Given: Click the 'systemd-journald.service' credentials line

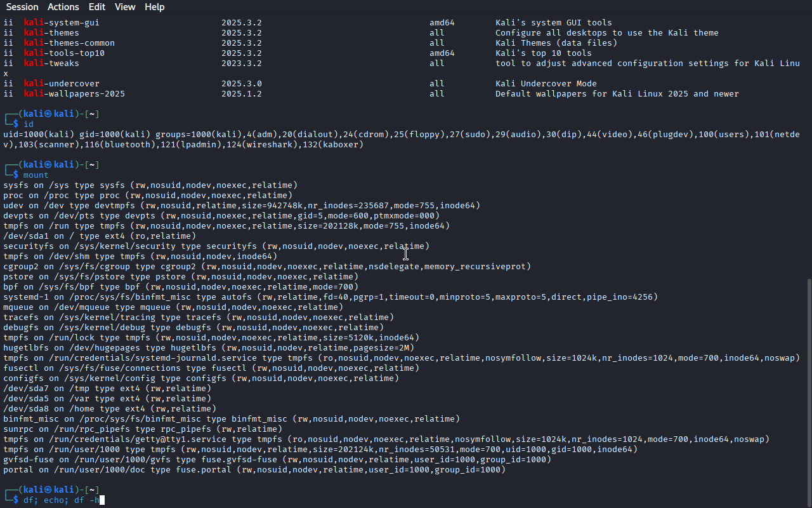Looking at the screenshot, I should click(402, 358).
